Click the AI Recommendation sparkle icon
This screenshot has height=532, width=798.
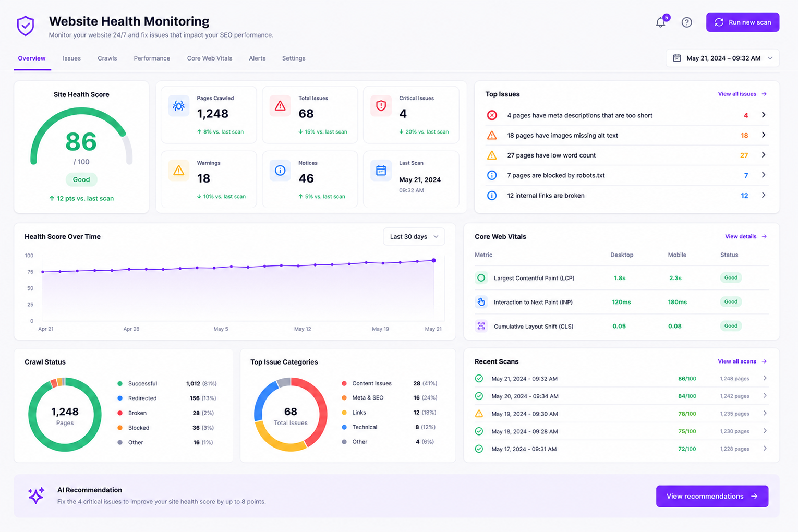[x=36, y=495]
